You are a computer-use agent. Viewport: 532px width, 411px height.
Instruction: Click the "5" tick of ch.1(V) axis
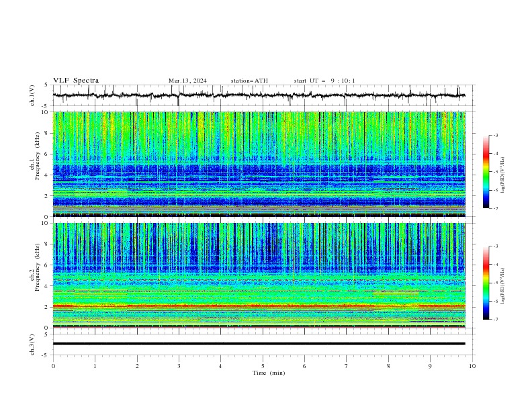(47, 85)
